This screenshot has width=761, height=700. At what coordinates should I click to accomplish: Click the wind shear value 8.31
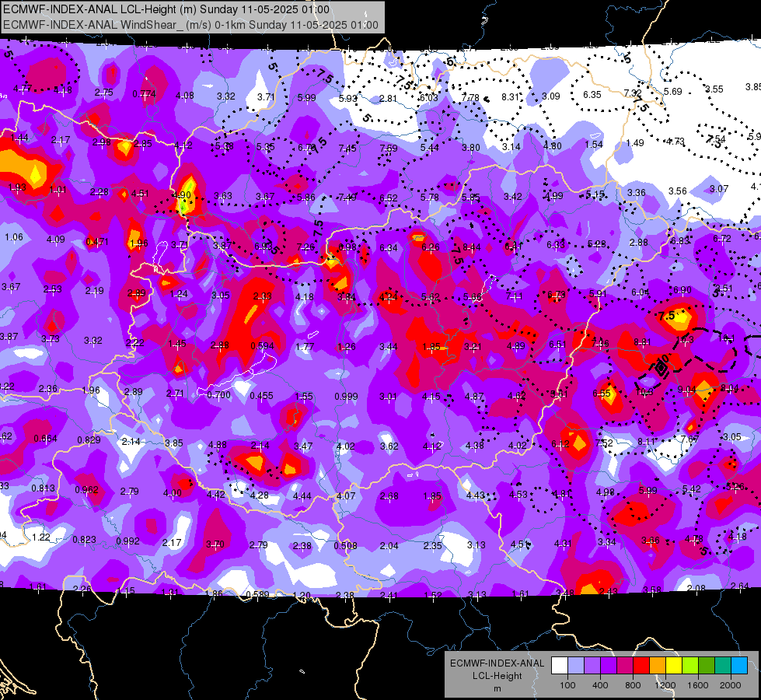click(510, 97)
